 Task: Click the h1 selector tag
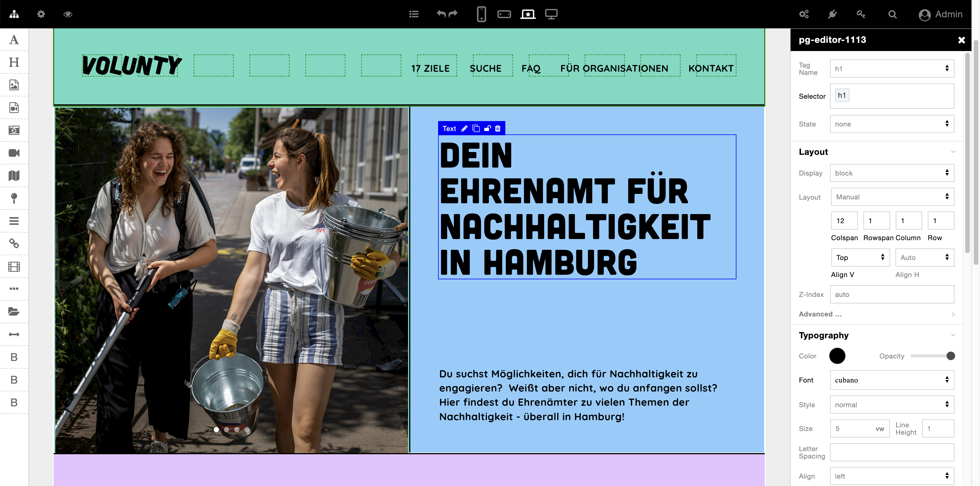tap(842, 96)
